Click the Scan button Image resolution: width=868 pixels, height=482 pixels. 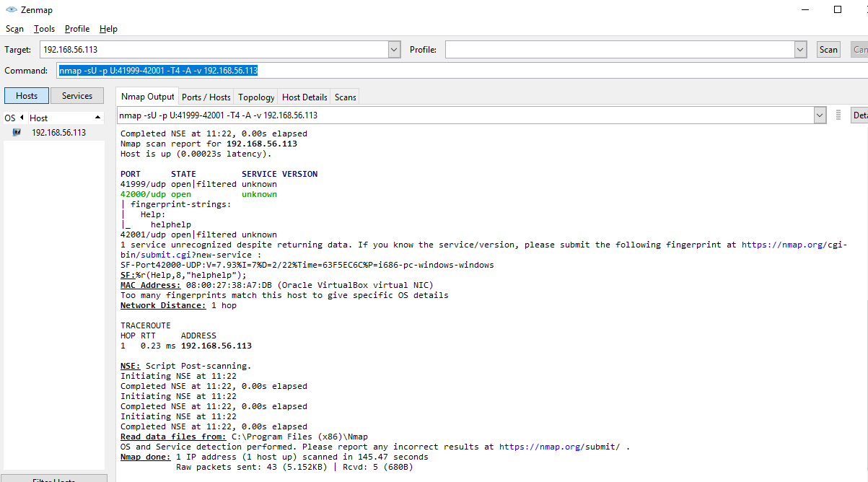828,50
